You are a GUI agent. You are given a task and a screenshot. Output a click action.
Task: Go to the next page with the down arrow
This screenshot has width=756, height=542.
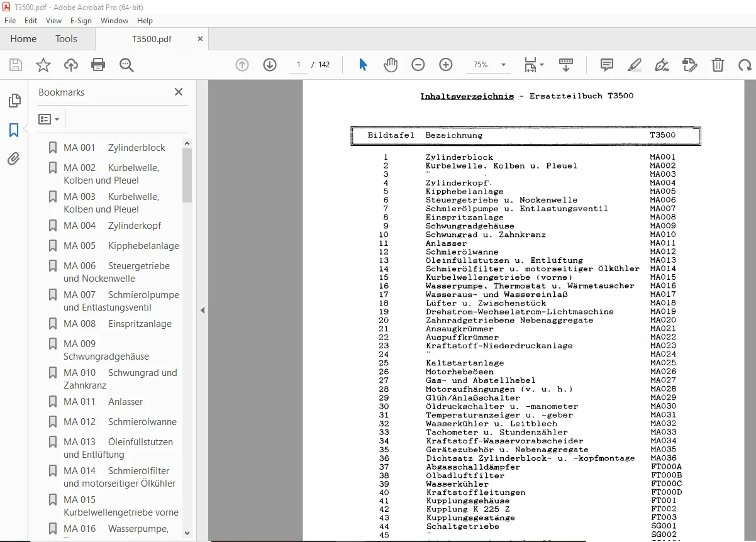270,65
